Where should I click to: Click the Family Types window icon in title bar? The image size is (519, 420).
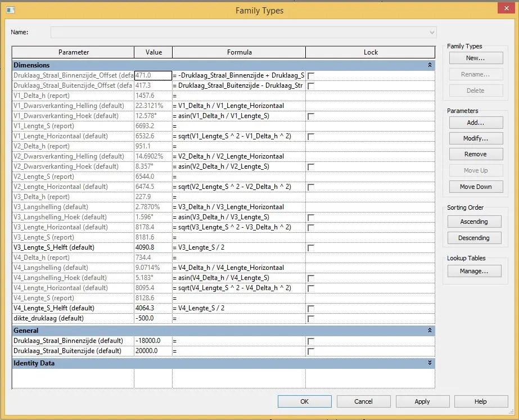[10, 10]
